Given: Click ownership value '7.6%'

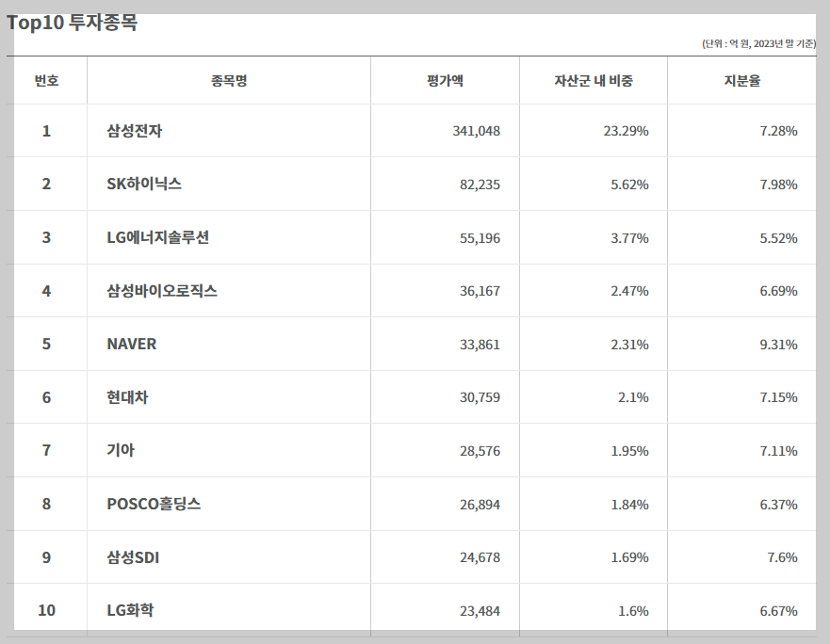Looking at the screenshot, I should pyautogui.click(x=782, y=557).
